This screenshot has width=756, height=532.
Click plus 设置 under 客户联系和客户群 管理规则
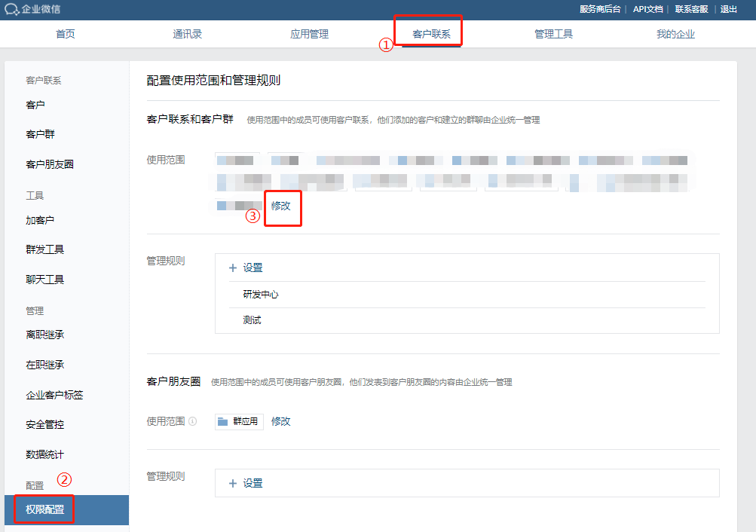point(246,268)
